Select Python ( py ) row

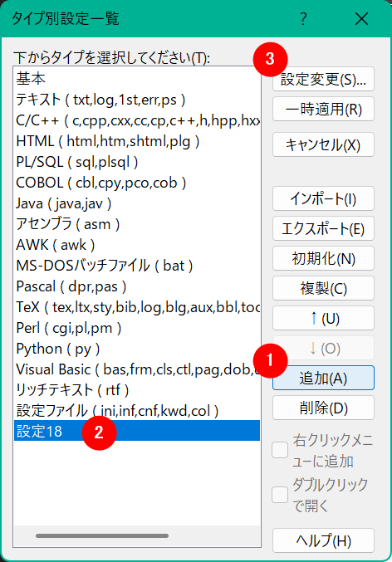137,349
